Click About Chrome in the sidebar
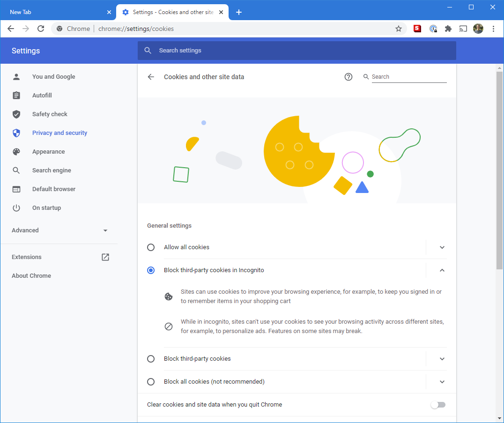The height and width of the screenshot is (423, 504). [31, 276]
